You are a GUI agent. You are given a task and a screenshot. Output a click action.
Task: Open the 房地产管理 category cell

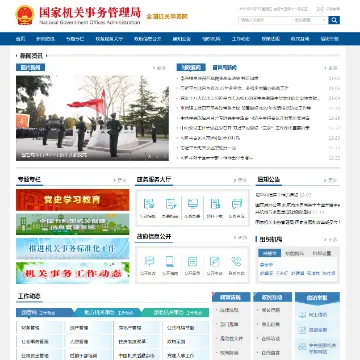point(137,328)
